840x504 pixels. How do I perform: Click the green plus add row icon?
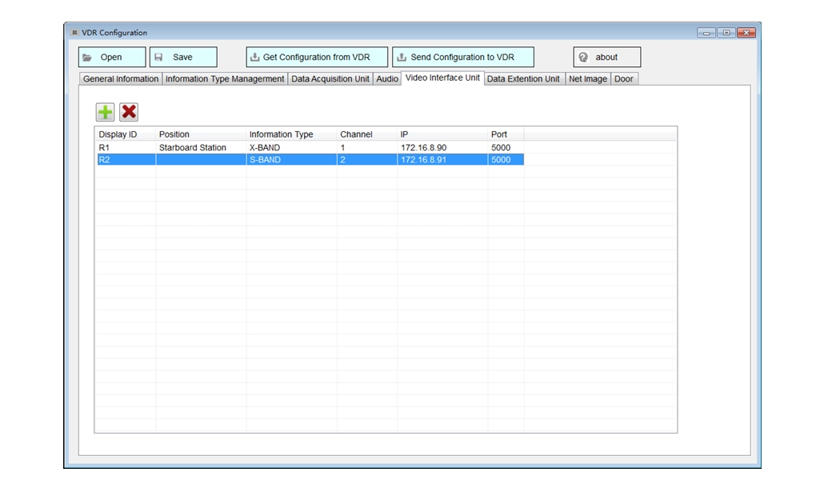105,112
